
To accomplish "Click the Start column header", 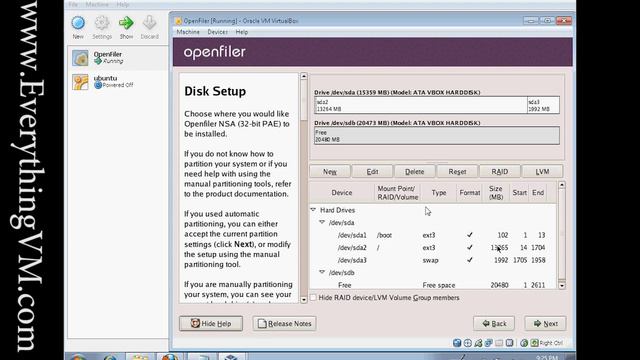I will 520,193.
